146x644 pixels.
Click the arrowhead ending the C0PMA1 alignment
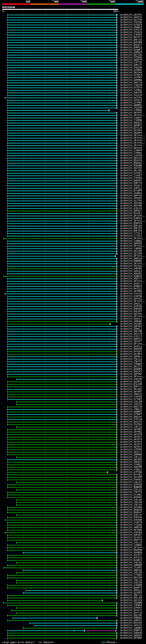pos(109,111)
